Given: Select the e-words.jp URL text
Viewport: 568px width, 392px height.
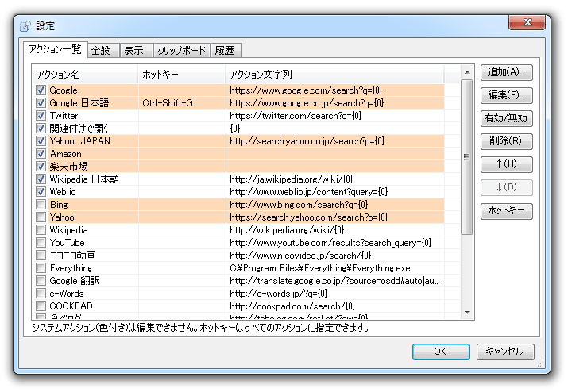Looking at the screenshot, I should pyautogui.click(x=279, y=294).
